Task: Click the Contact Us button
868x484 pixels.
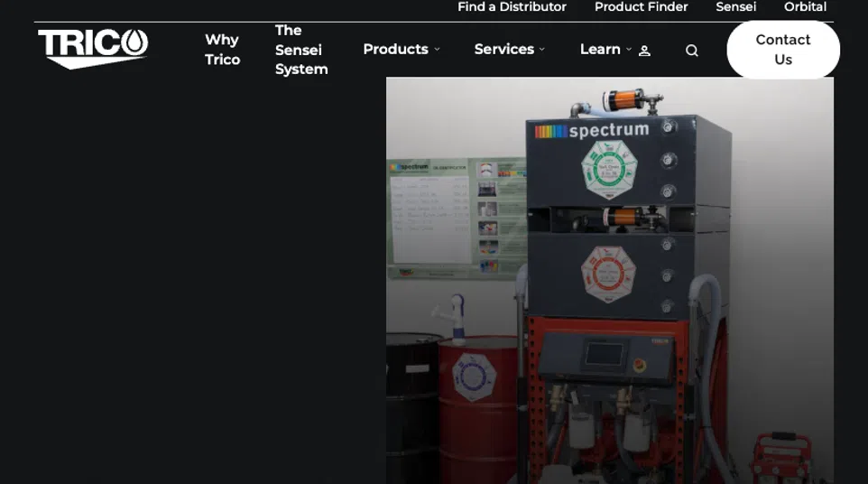Action: coord(783,50)
